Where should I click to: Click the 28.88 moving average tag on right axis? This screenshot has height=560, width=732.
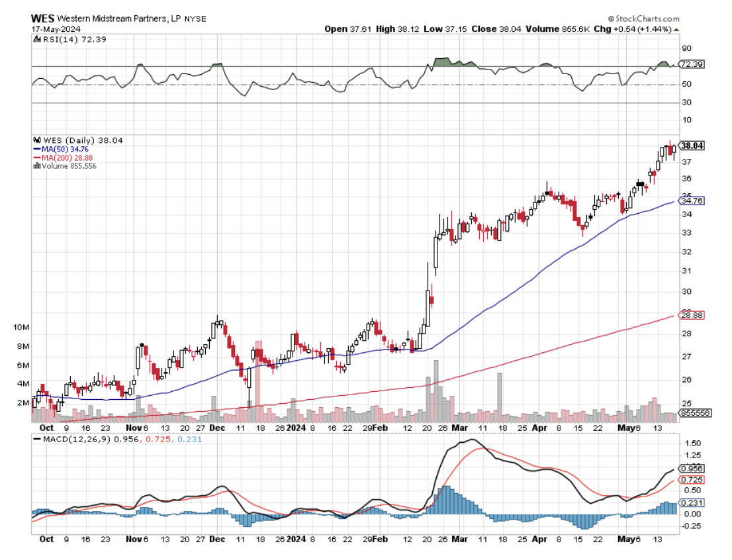coord(692,315)
